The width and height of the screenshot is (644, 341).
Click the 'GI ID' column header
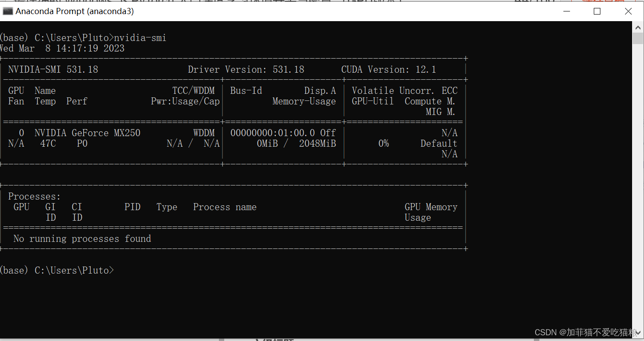51,212
